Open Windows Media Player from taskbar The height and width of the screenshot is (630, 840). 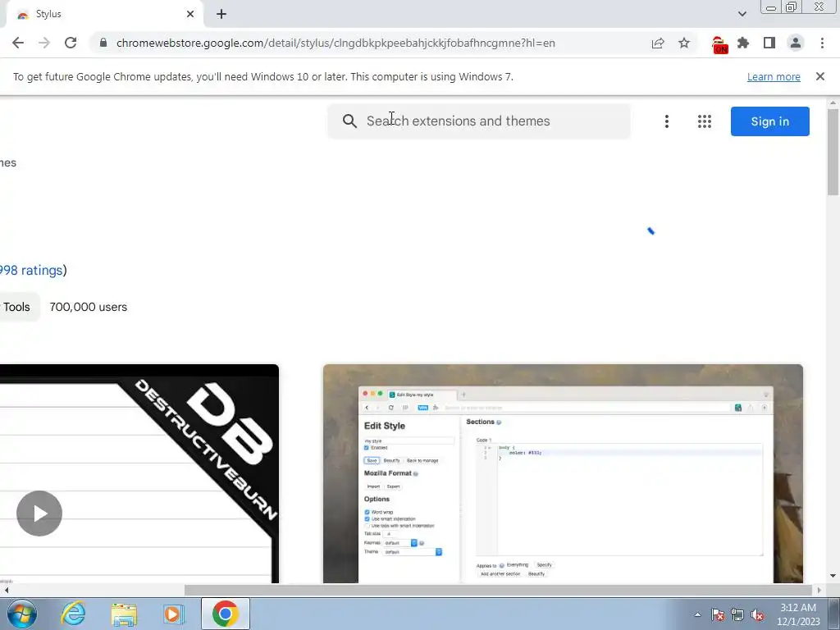click(174, 614)
